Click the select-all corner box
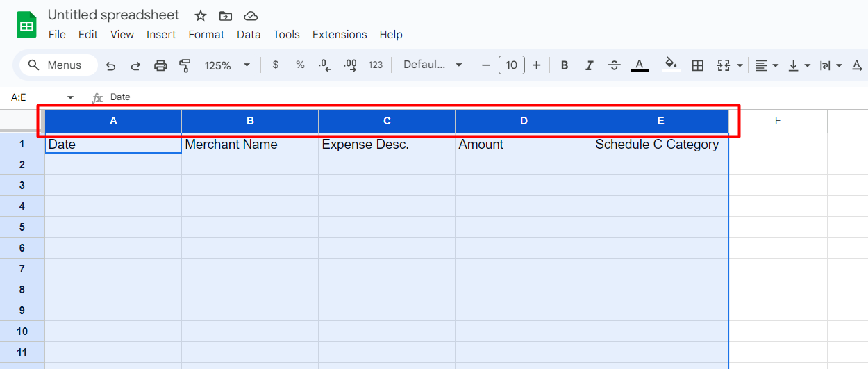Image resolution: width=868 pixels, height=369 pixels. pyautogui.click(x=22, y=121)
